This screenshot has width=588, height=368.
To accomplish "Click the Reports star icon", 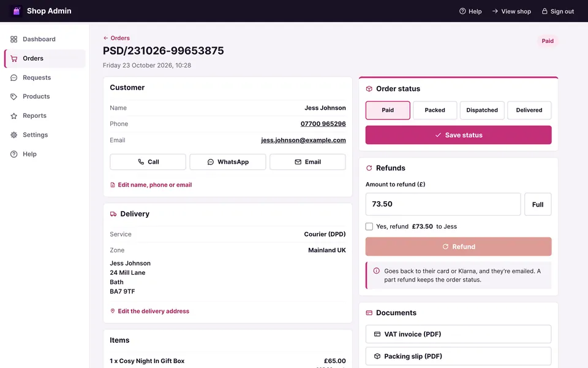I will pyautogui.click(x=14, y=116).
